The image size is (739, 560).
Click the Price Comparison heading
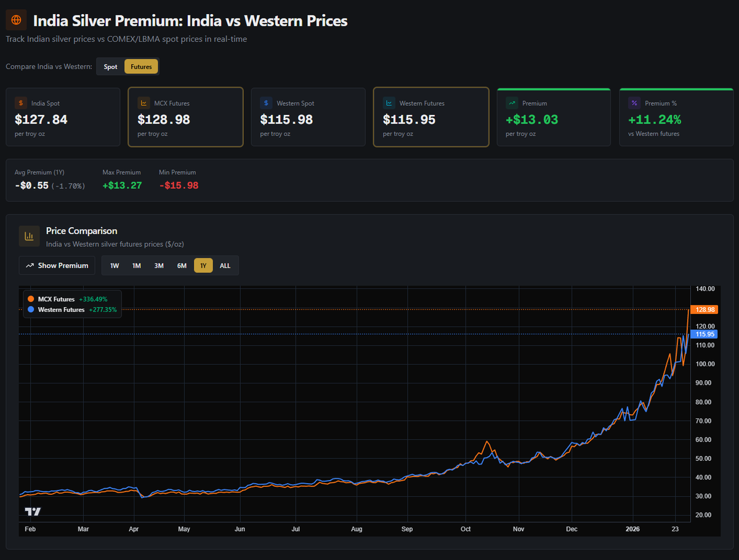81,231
